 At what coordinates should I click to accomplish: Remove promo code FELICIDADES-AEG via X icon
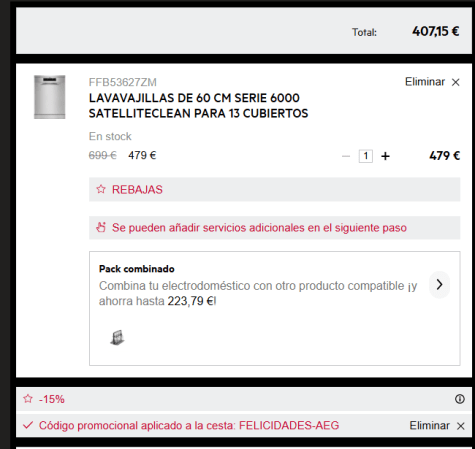coord(461,426)
